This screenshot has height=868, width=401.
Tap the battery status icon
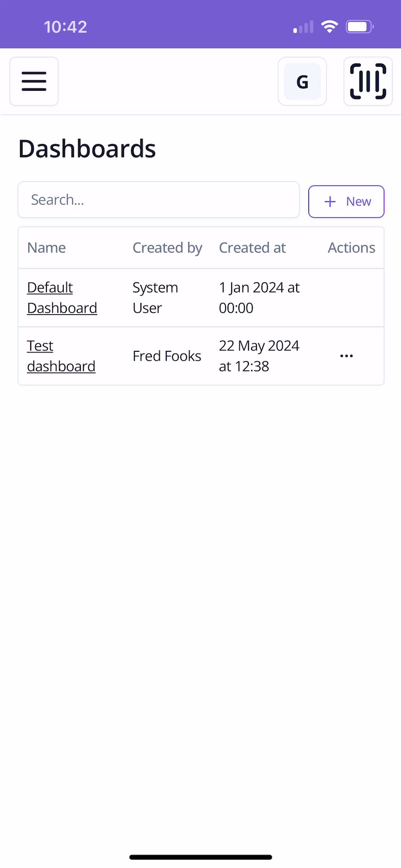pyautogui.click(x=359, y=27)
